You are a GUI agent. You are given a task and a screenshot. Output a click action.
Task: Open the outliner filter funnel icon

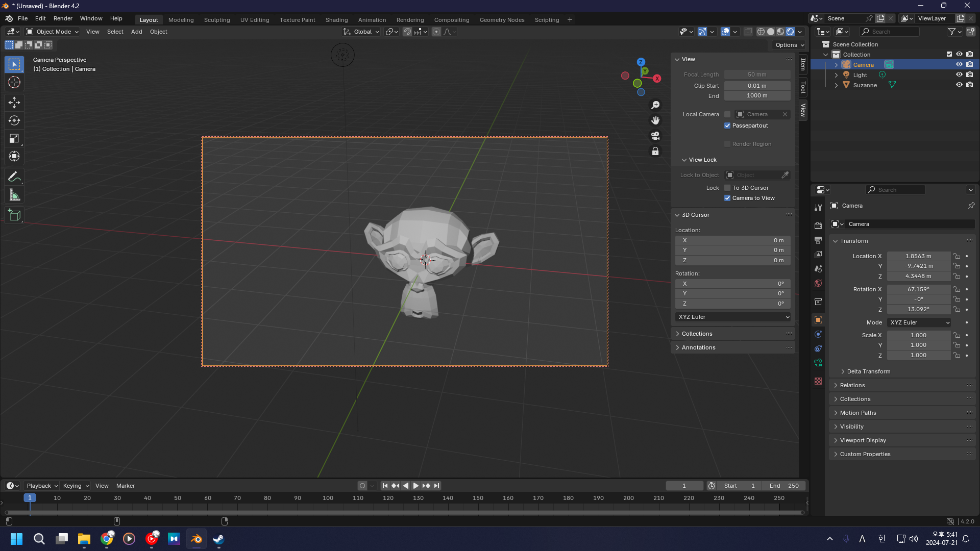pyautogui.click(x=952, y=32)
